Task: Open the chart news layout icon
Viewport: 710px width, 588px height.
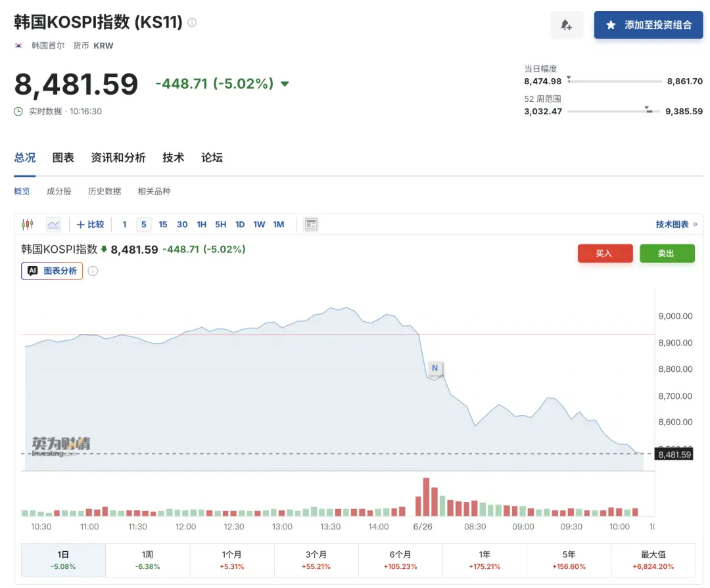Action: tap(311, 225)
